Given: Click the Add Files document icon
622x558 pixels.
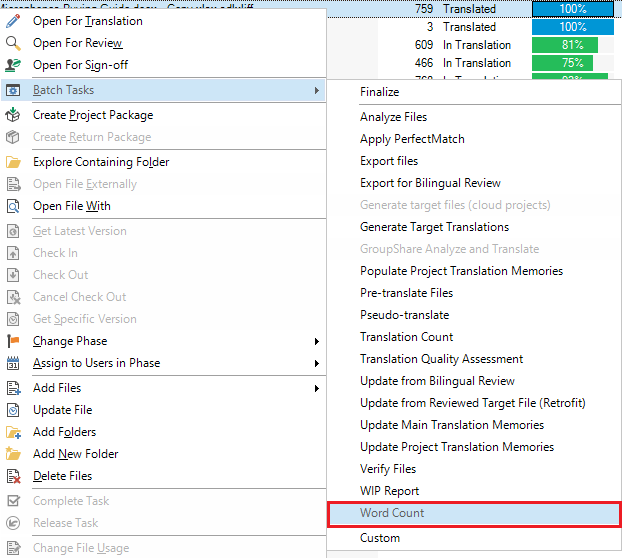Looking at the screenshot, I should tap(13, 388).
